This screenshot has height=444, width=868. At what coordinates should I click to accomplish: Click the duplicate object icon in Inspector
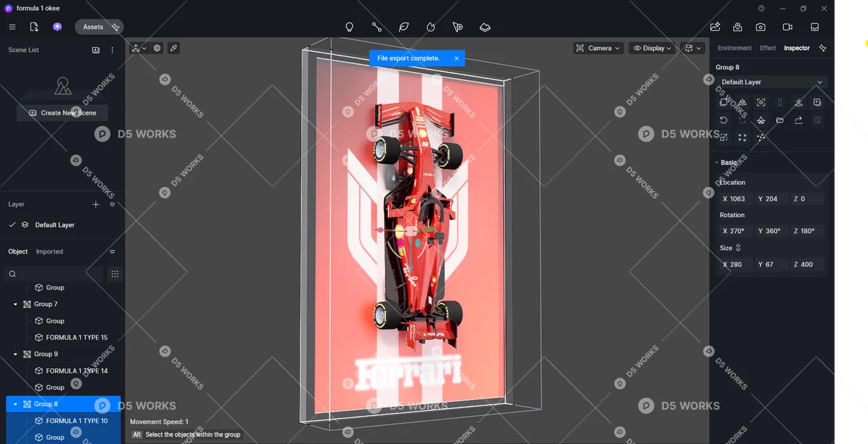(724, 102)
